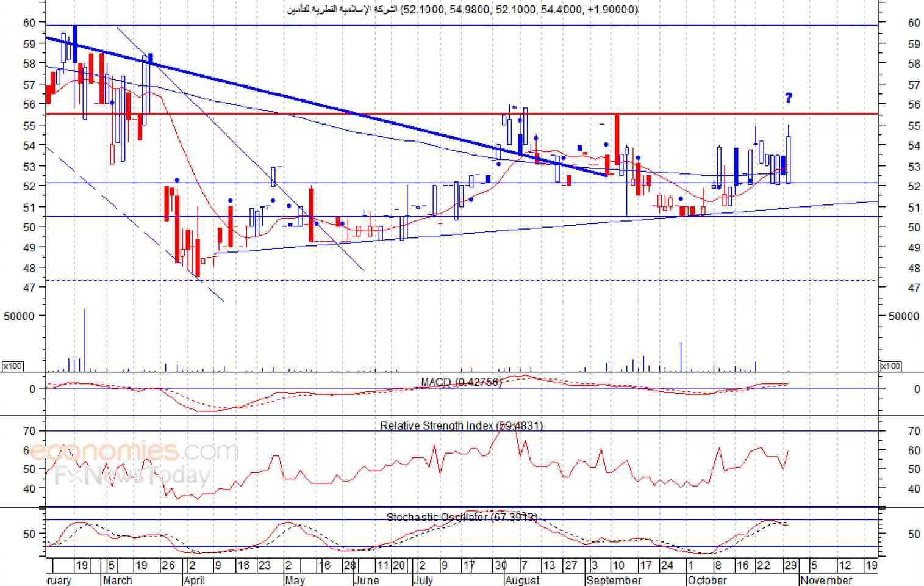Click the 50000 volume label on left axis
The width and height of the screenshot is (924, 586).
pos(19,316)
